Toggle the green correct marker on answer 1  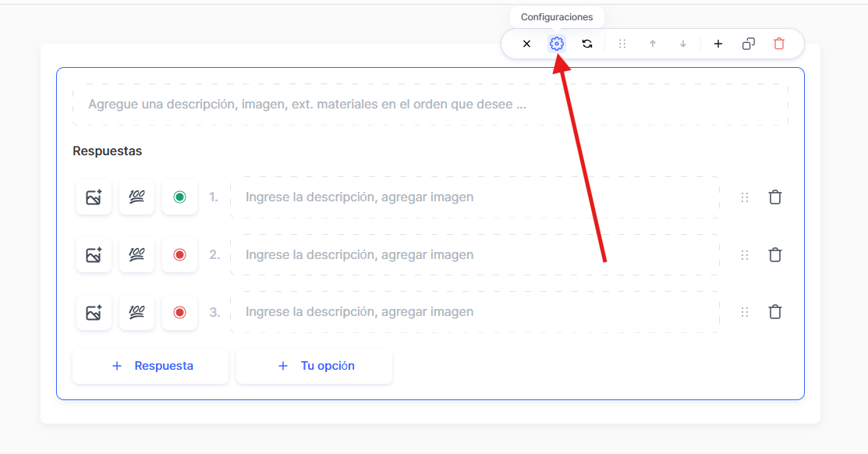coord(179,197)
